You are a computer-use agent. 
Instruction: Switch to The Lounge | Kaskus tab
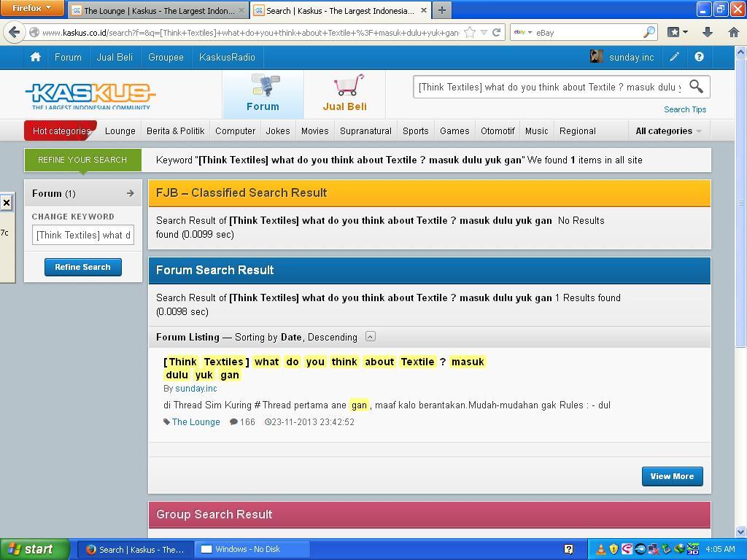[158, 10]
